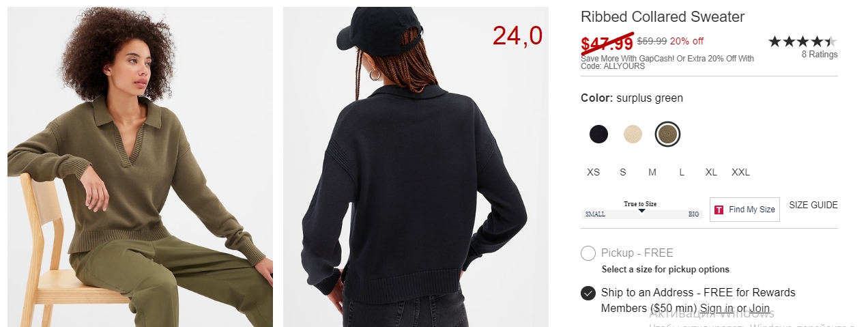The image size is (868, 327).
Task: Select size XXL
Action: 740,172
